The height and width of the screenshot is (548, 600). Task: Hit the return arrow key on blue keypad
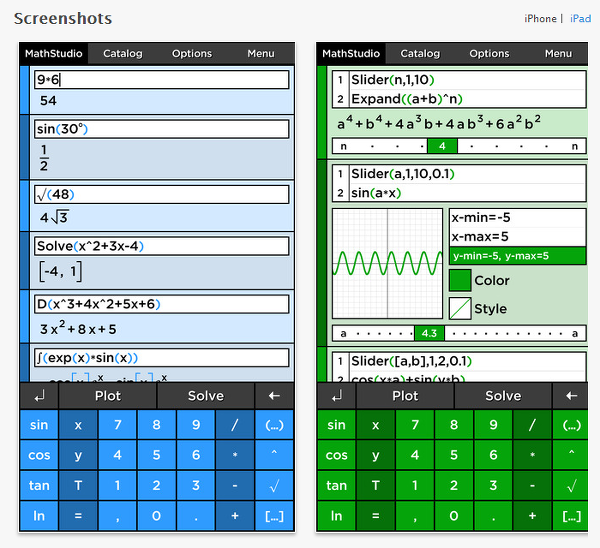click(x=39, y=396)
